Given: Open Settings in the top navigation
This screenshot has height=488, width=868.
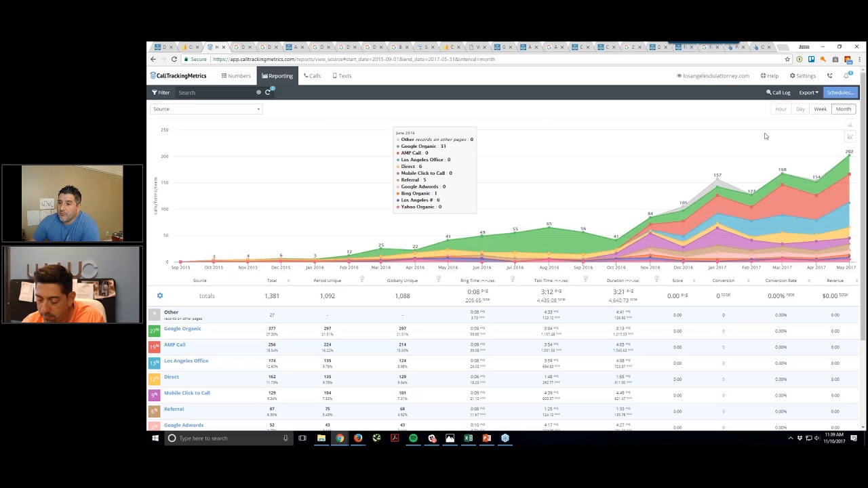Looking at the screenshot, I should [x=803, y=76].
